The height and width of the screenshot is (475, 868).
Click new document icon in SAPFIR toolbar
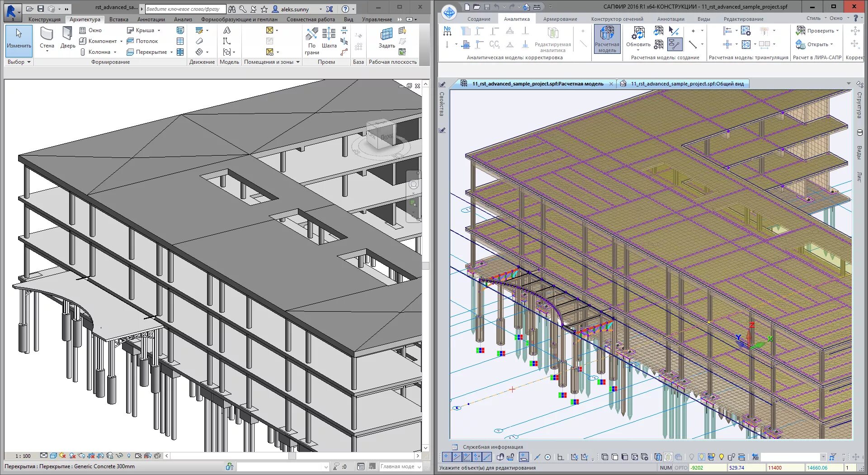click(467, 7)
